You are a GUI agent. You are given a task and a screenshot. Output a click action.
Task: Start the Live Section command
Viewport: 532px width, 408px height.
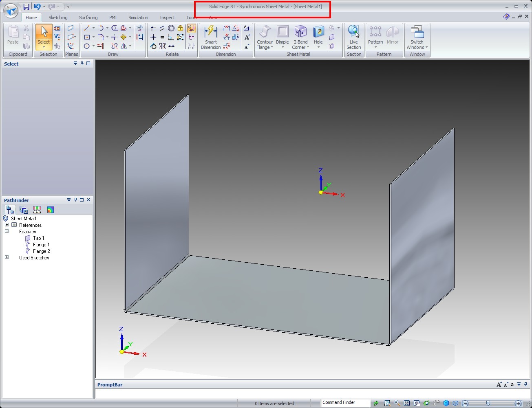(x=353, y=37)
